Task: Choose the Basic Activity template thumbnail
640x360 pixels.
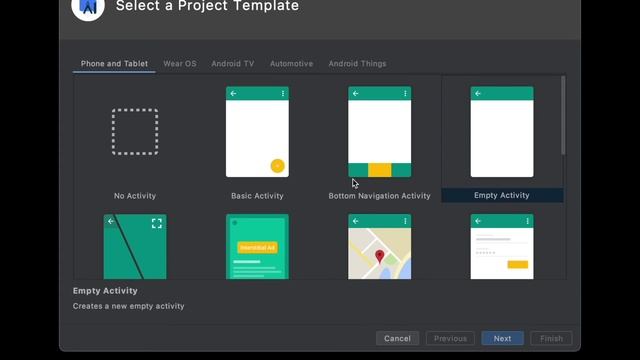Action: pos(257,132)
